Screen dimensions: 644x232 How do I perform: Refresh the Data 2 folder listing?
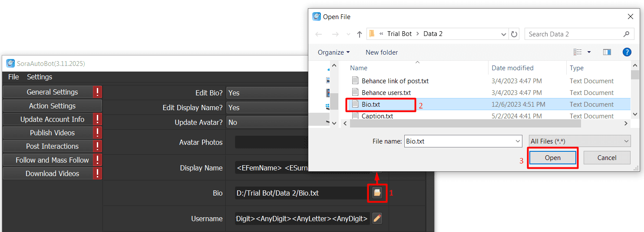[514, 34]
